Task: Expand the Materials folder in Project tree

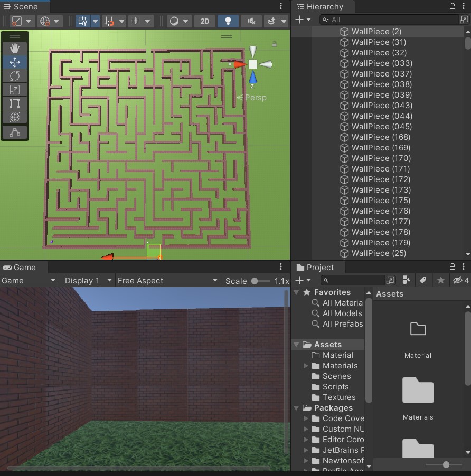Action: (x=306, y=366)
